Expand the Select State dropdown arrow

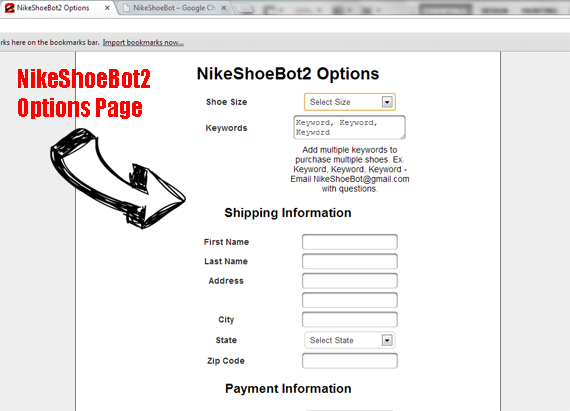pyautogui.click(x=387, y=341)
